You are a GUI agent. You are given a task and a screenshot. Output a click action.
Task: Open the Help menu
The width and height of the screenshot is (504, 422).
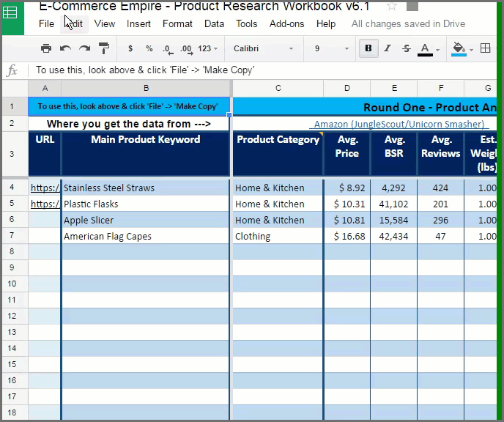(326, 23)
